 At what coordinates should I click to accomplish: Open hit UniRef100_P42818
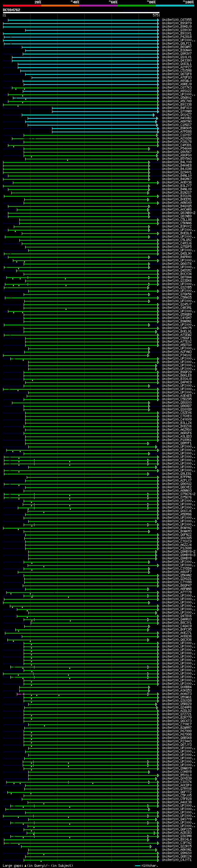[x=176, y=37]
